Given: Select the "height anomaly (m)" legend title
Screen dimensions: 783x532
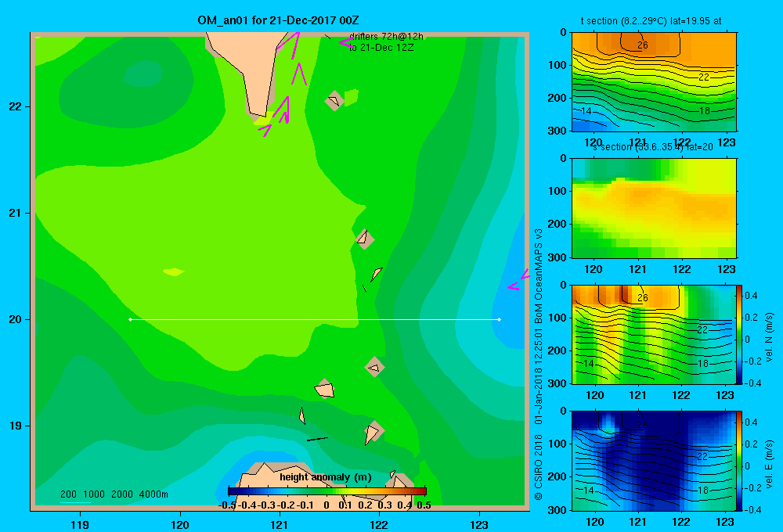Looking at the screenshot, I should click(x=326, y=477).
